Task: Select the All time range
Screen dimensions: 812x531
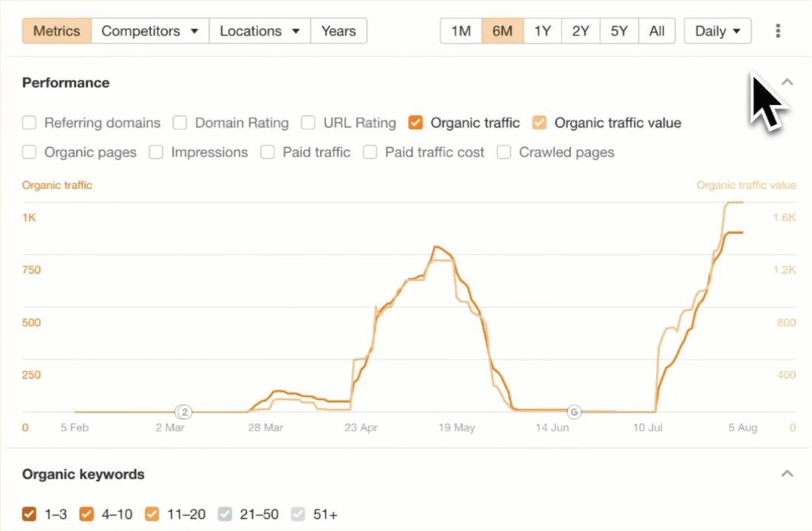Action: pyautogui.click(x=657, y=30)
